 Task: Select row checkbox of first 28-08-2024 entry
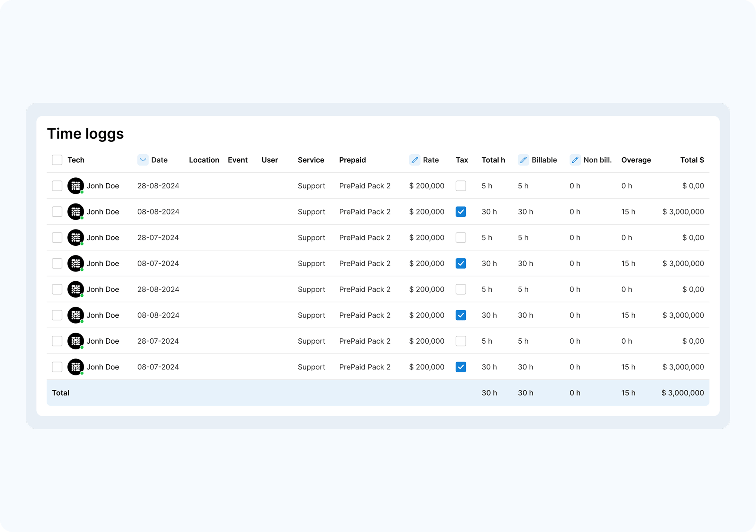point(57,186)
